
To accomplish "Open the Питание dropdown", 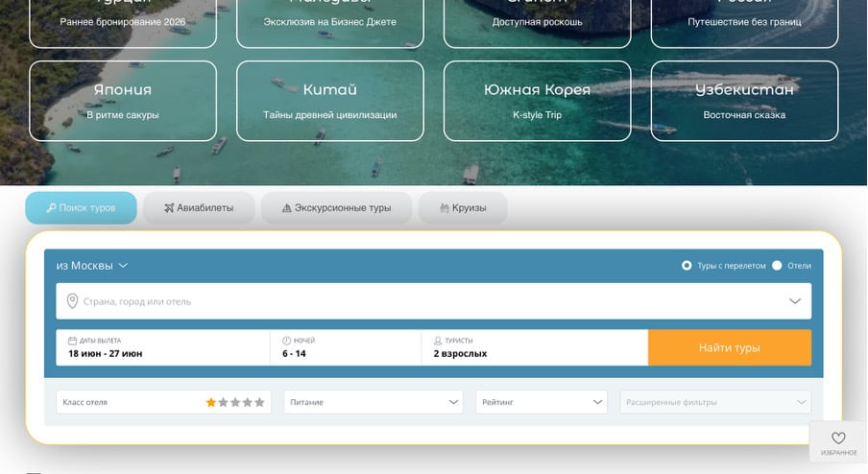I will [x=374, y=402].
